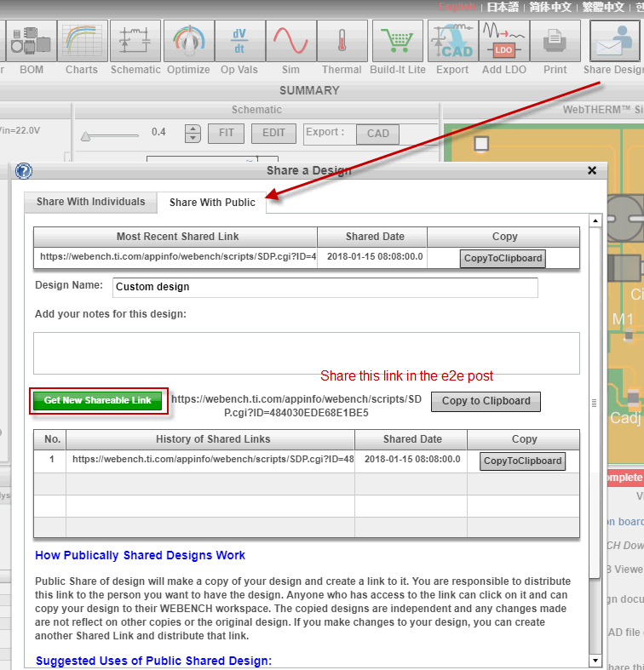
Task: Close the Share a Design dialog
Action: (x=592, y=170)
